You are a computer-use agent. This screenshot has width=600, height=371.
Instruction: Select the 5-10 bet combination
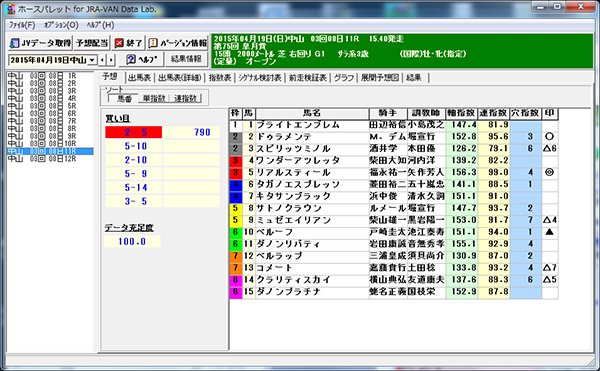134,146
